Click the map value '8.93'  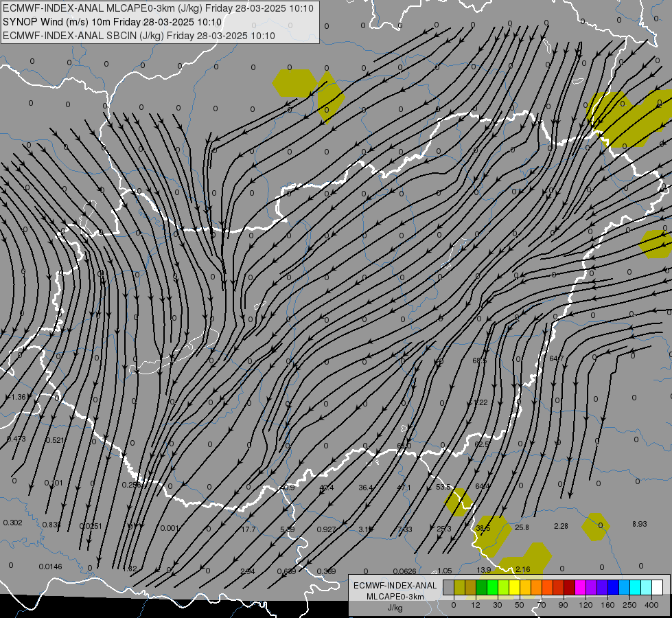click(640, 524)
